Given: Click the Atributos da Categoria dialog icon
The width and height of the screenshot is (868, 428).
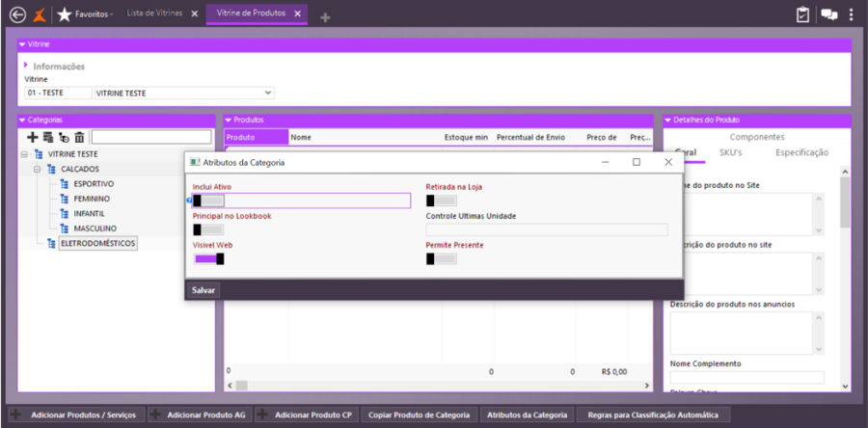Looking at the screenshot, I should click(x=194, y=162).
